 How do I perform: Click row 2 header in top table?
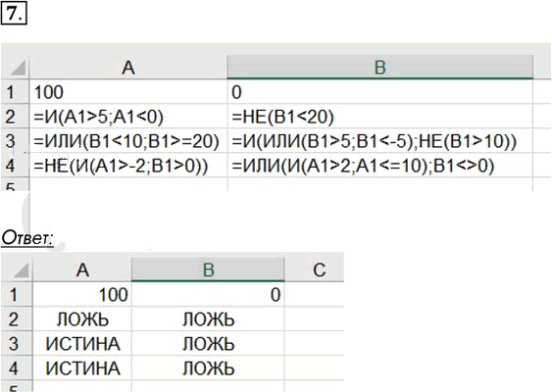pyautogui.click(x=10, y=117)
